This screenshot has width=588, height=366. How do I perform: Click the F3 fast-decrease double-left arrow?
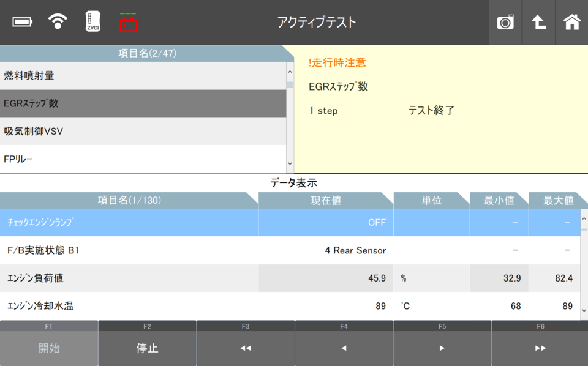point(246,343)
